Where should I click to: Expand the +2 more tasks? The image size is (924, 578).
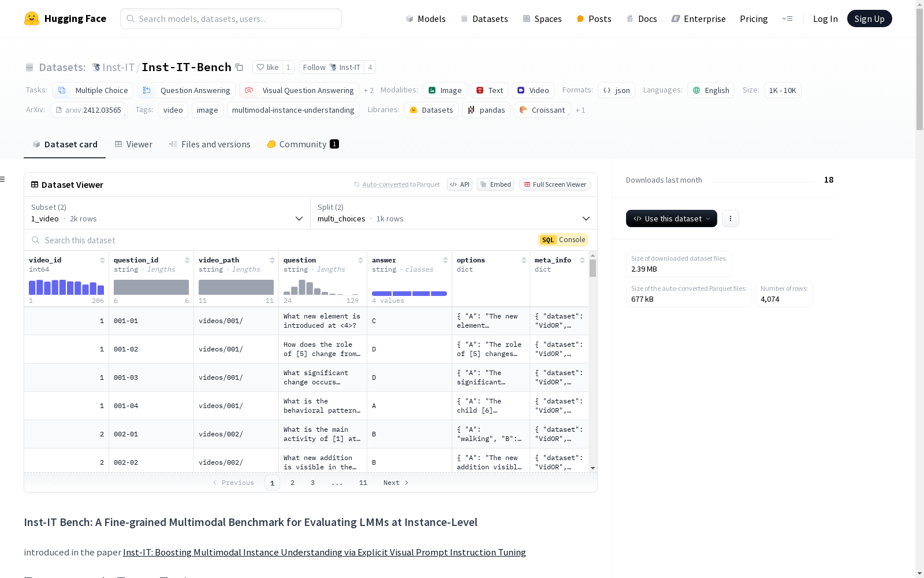tap(368, 91)
